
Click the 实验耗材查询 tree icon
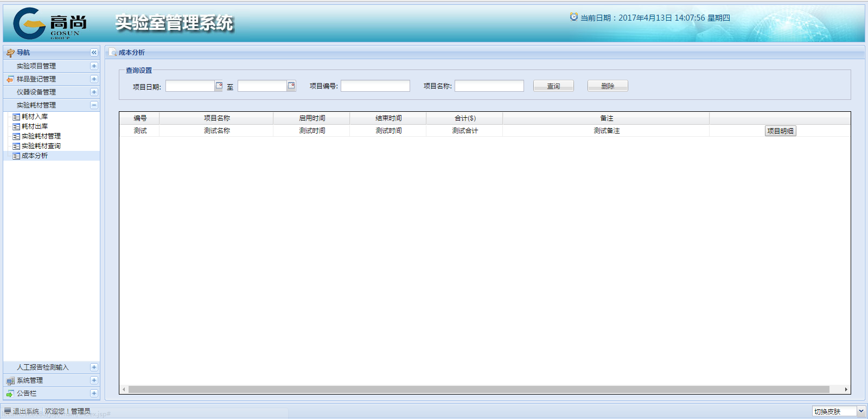[x=16, y=146]
